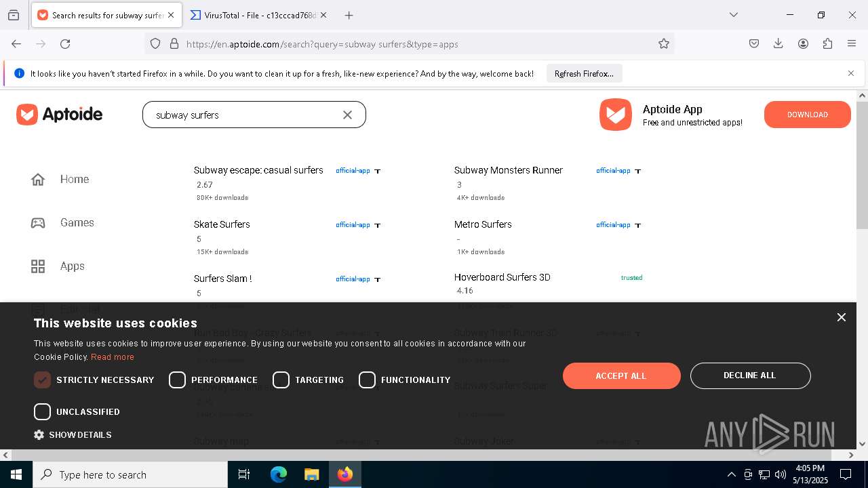Go to Games in the sidebar
The width and height of the screenshot is (868, 488).
coord(77,223)
